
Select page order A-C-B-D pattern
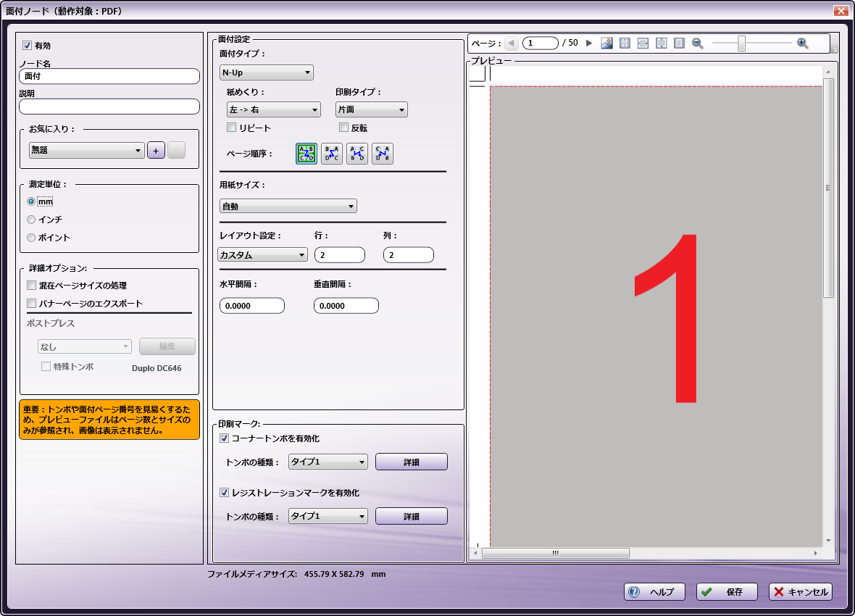(357, 154)
